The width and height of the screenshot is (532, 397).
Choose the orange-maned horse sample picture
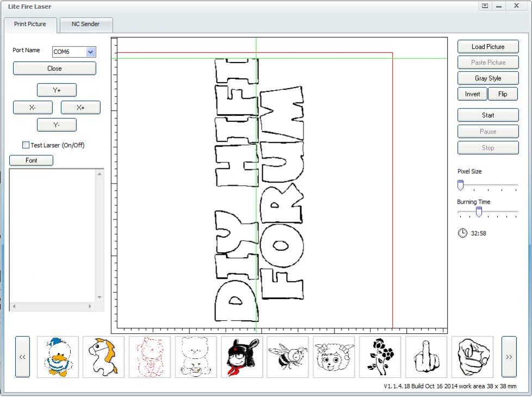pyautogui.click(x=103, y=357)
